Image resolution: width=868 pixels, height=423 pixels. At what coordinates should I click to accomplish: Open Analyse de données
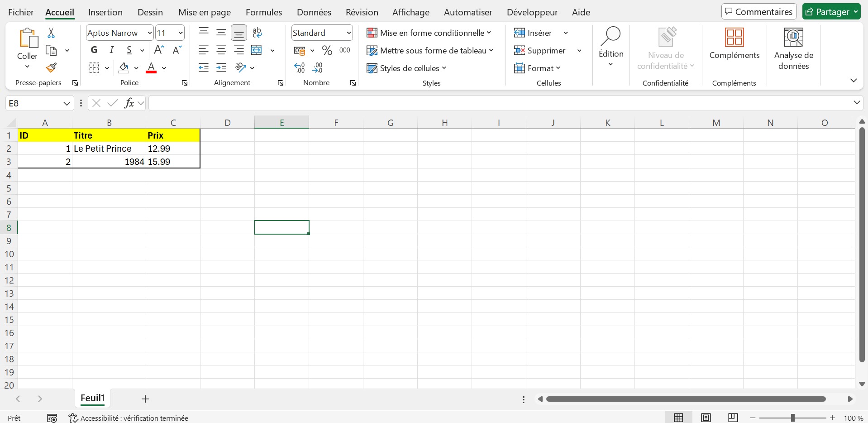793,48
